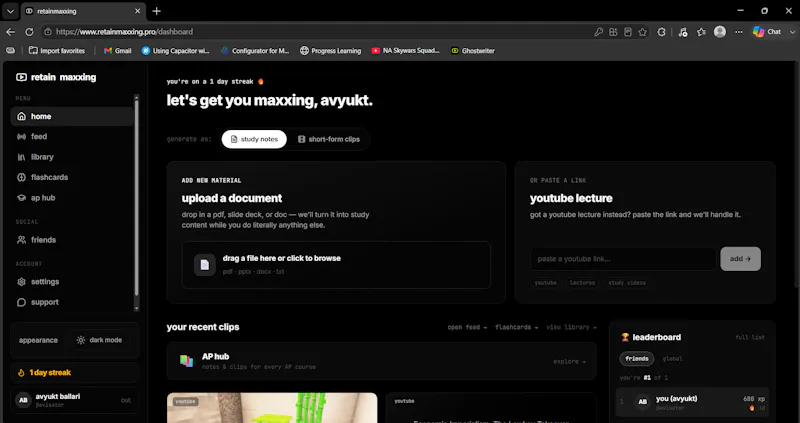Click the youtube tag chip

pyautogui.click(x=545, y=283)
